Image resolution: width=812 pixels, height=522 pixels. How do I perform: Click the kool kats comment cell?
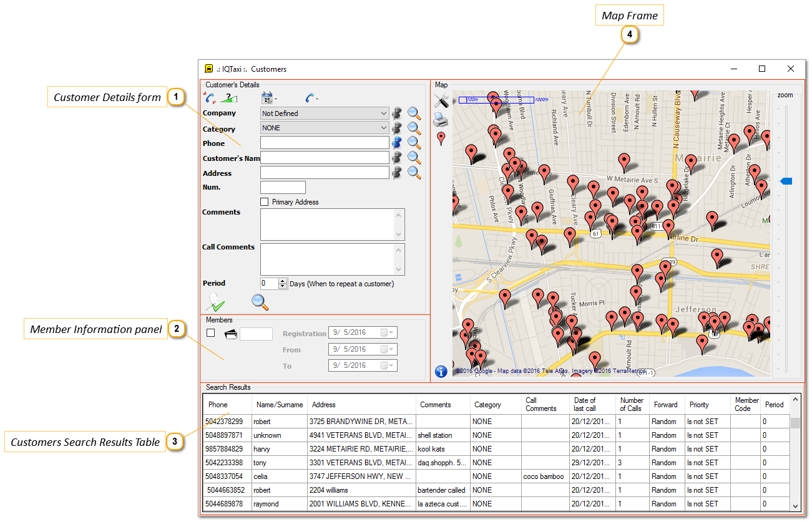(443, 449)
